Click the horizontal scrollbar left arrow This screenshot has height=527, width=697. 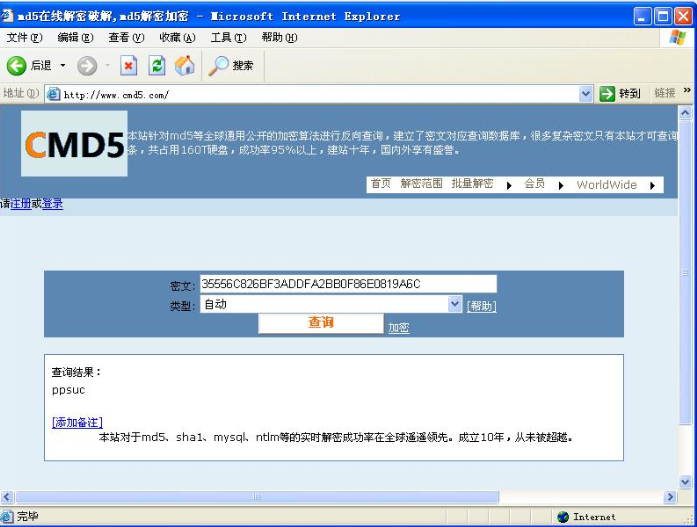pyautogui.click(x=7, y=497)
